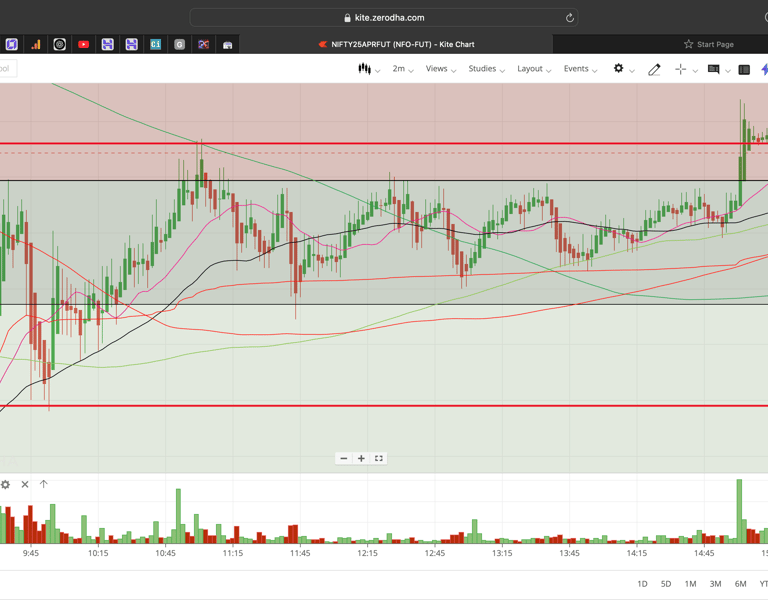Screen dimensions: 768x600
Task: Zoom out the chart with minus button
Action: (x=344, y=458)
